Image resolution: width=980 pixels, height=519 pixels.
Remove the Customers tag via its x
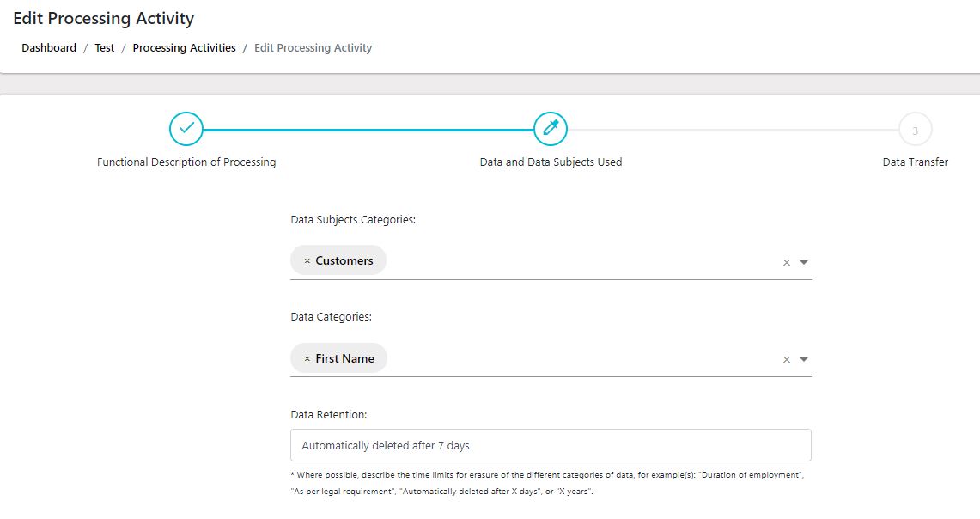(307, 261)
